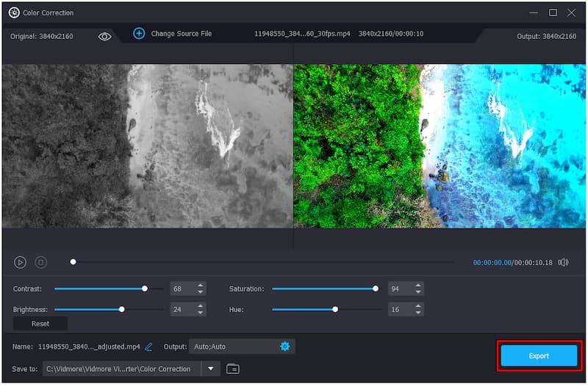Open the save folder icon
The width and height of the screenshot is (588, 385).
click(233, 369)
